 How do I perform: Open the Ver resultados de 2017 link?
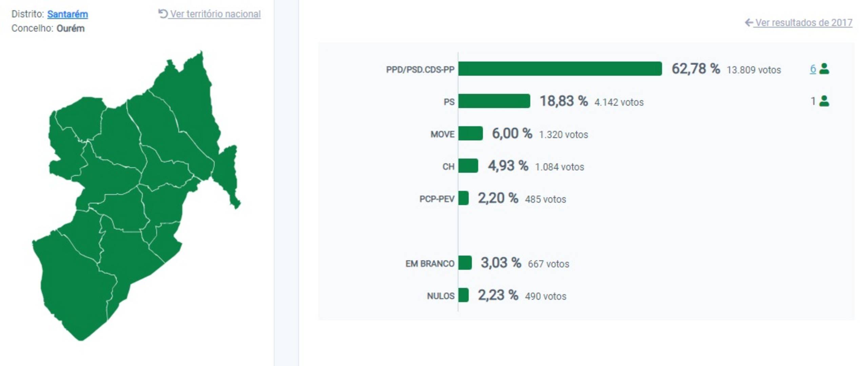(x=804, y=23)
